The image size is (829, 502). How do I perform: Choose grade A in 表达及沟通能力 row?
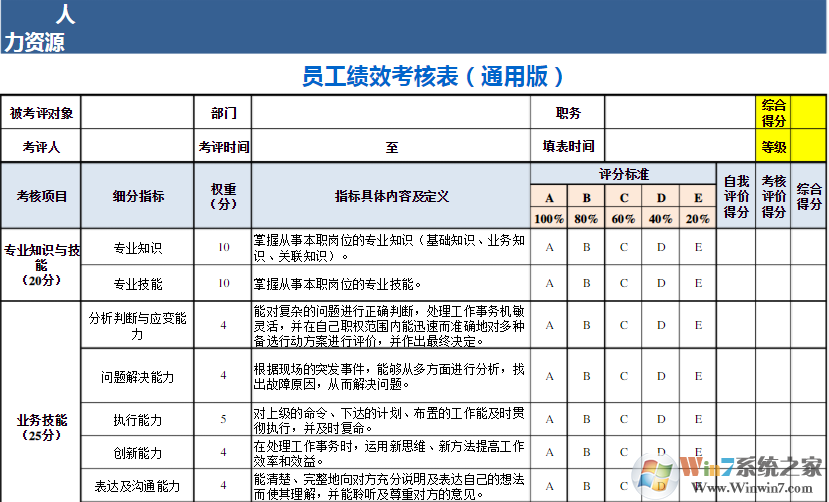[x=549, y=486]
